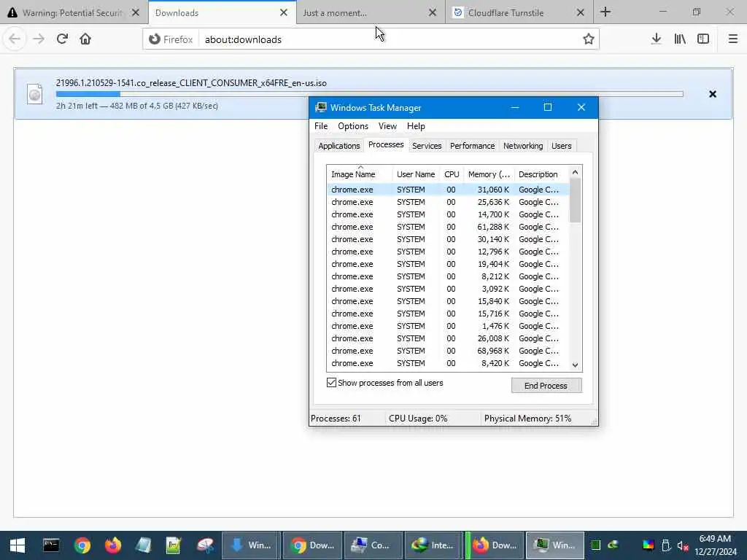Switch to the Users tab
Image resolution: width=747 pixels, height=560 pixels.
coord(561,146)
